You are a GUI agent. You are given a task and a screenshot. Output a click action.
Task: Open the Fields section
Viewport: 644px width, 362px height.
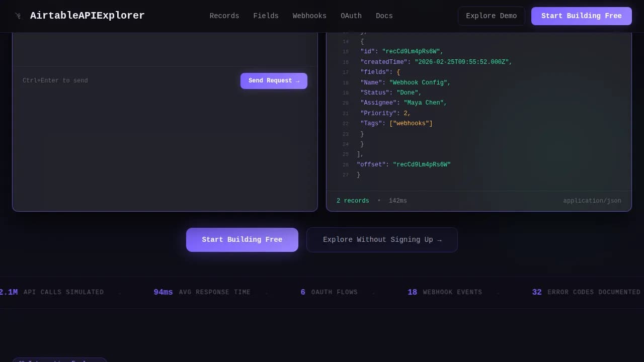pos(266,16)
